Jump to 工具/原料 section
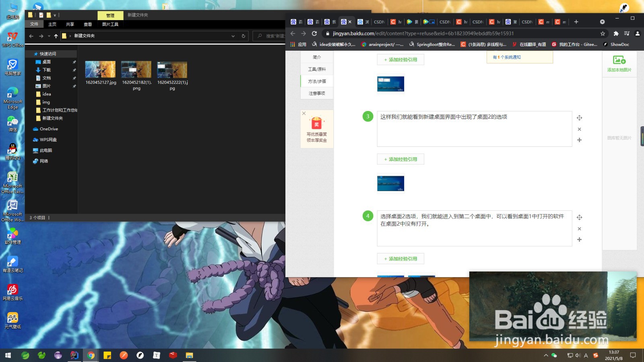 click(317, 69)
